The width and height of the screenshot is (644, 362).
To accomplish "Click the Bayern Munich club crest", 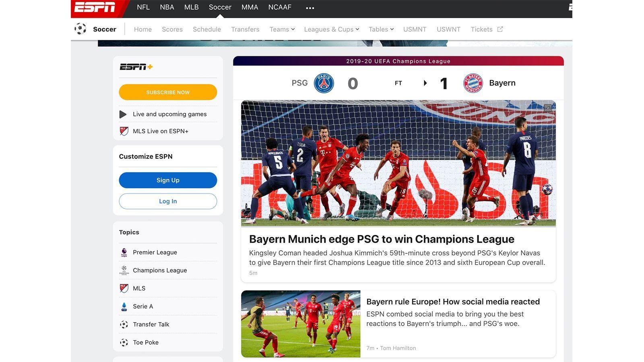I will click(x=473, y=83).
